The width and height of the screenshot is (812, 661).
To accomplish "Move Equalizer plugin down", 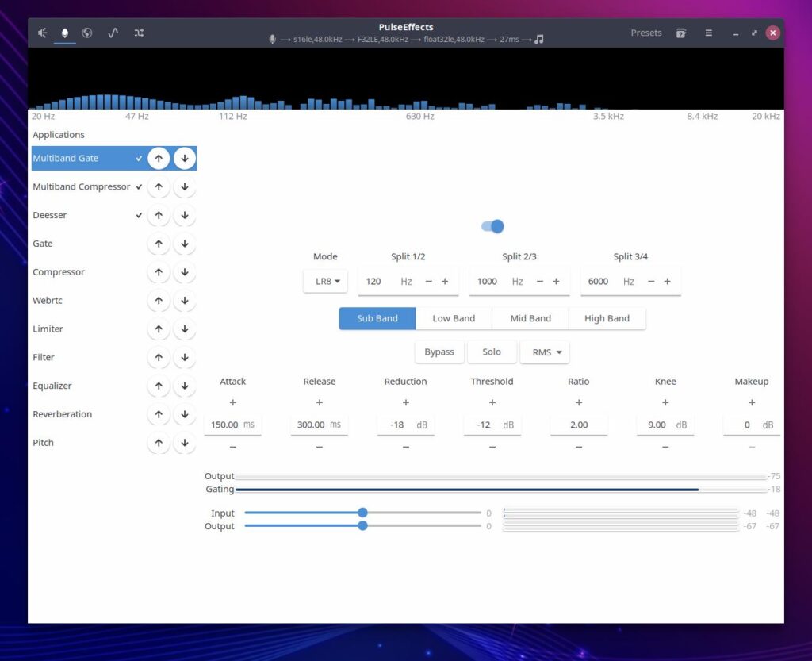I will tap(184, 386).
